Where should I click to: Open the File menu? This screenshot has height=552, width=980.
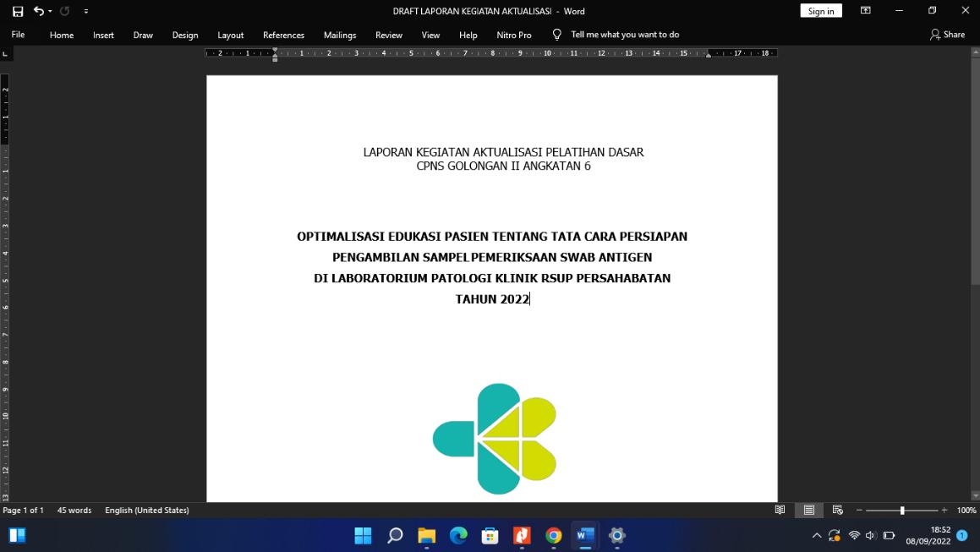pos(18,35)
